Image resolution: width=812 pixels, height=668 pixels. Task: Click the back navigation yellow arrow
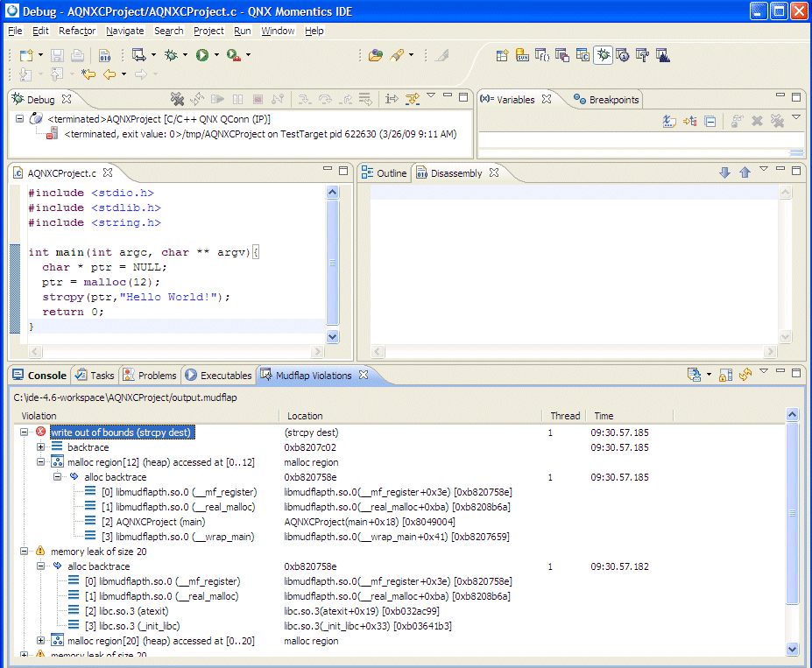click(x=109, y=75)
